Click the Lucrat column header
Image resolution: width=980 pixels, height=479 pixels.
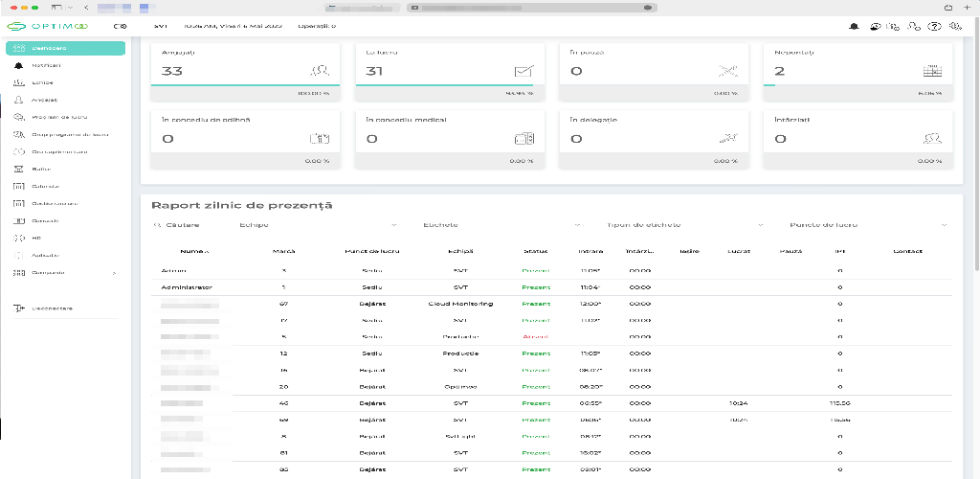[x=739, y=251]
